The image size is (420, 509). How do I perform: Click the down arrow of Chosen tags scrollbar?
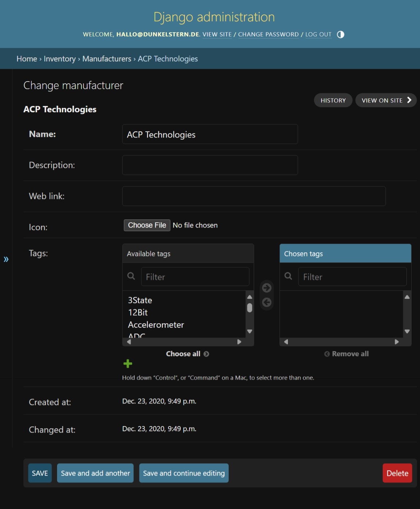(x=407, y=331)
